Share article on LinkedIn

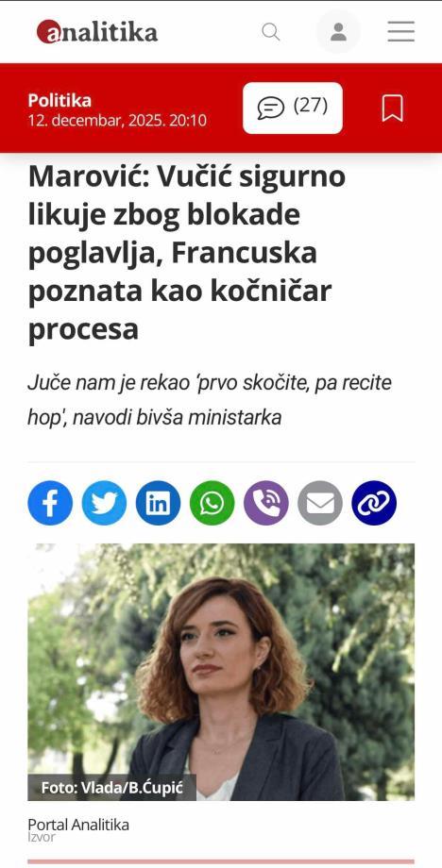(x=158, y=503)
